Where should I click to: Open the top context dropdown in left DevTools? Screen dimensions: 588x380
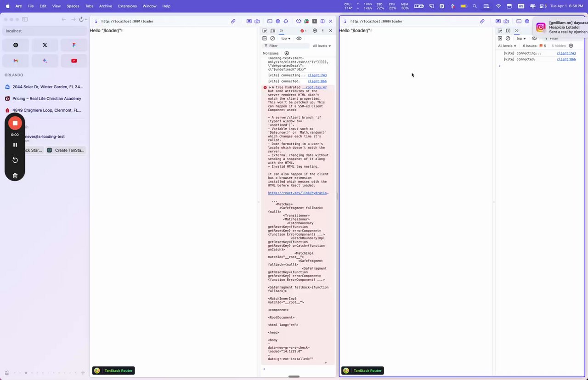tap(286, 39)
